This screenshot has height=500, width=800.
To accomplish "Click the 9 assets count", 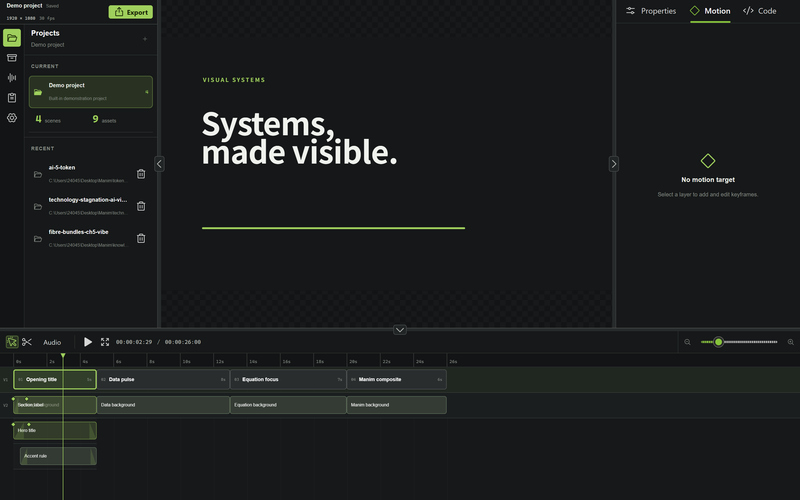I will [x=104, y=119].
